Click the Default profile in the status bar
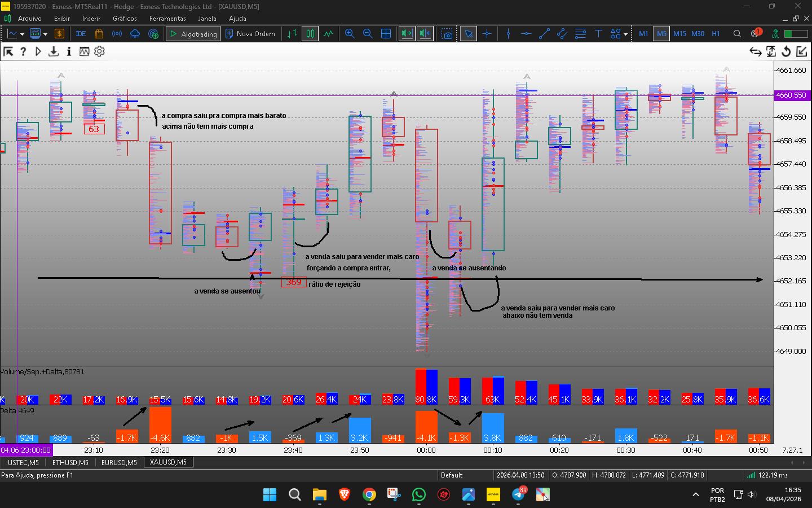812x508 pixels. pos(452,475)
